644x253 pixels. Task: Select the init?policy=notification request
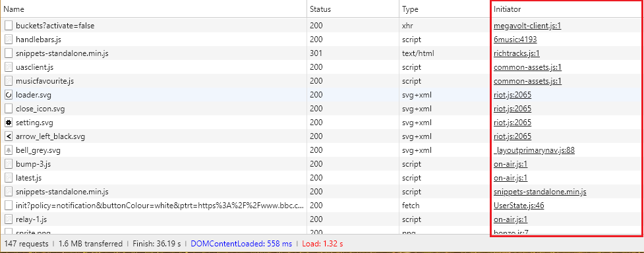(x=322, y=206)
